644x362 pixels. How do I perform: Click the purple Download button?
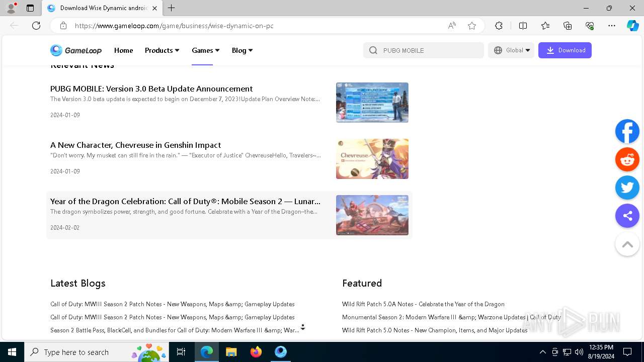click(565, 50)
